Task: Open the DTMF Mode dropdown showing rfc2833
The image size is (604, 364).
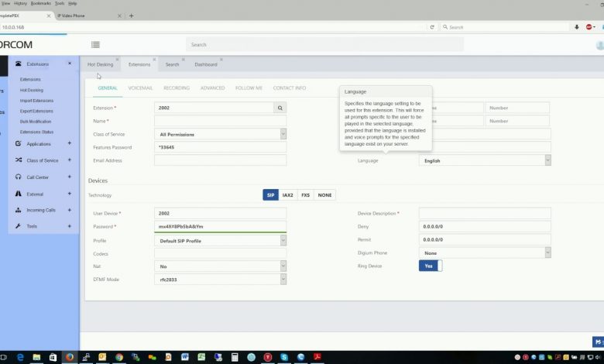Action: tap(220, 279)
